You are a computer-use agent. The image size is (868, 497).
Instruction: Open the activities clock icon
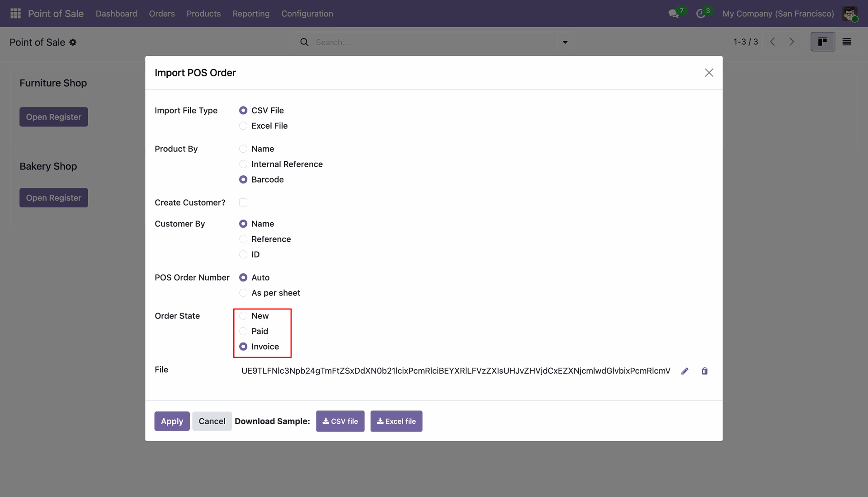tap(701, 14)
